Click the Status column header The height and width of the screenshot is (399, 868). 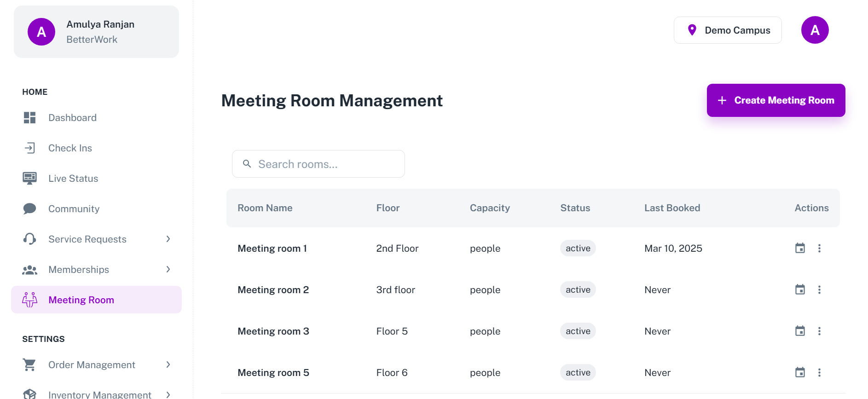pyautogui.click(x=575, y=208)
